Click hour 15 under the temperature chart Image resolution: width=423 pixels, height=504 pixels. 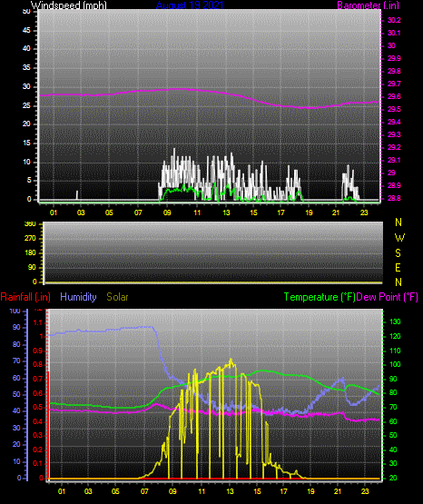(x=257, y=491)
